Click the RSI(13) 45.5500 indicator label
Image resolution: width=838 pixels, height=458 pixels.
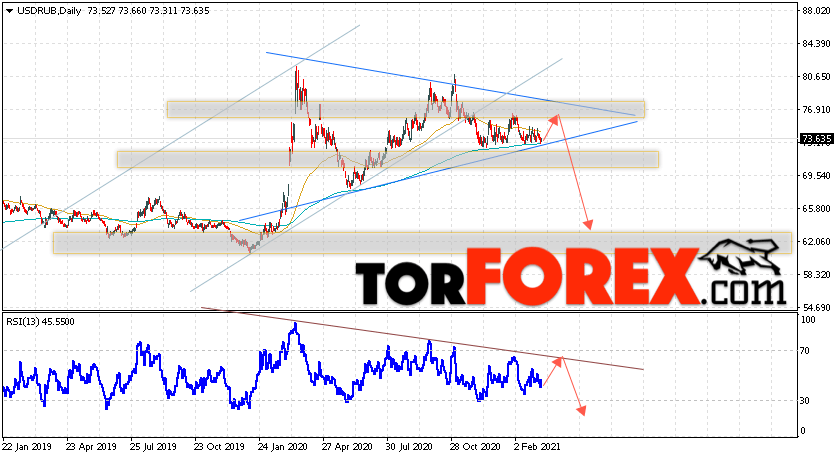[41, 322]
